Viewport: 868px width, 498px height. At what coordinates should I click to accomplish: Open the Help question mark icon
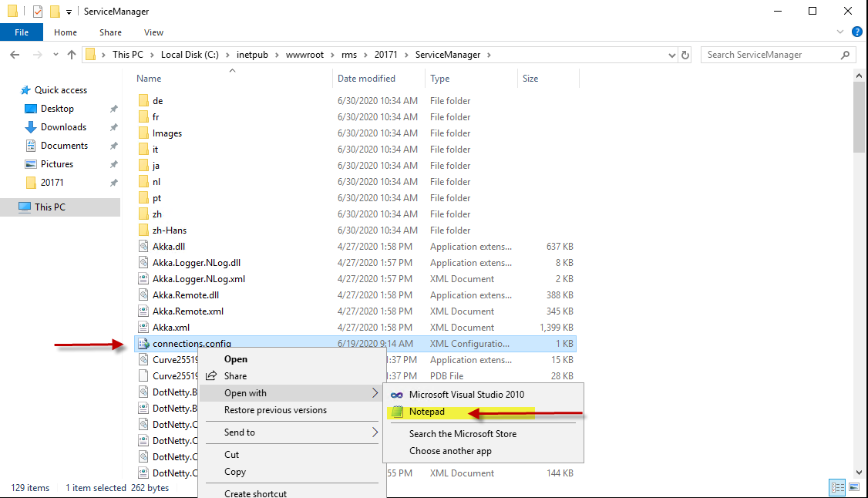tap(857, 32)
